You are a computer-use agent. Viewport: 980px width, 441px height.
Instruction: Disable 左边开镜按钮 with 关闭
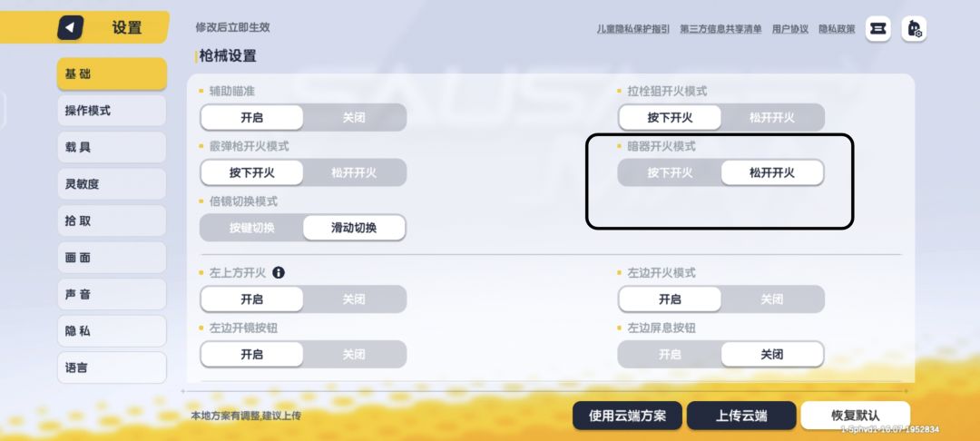click(354, 355)
